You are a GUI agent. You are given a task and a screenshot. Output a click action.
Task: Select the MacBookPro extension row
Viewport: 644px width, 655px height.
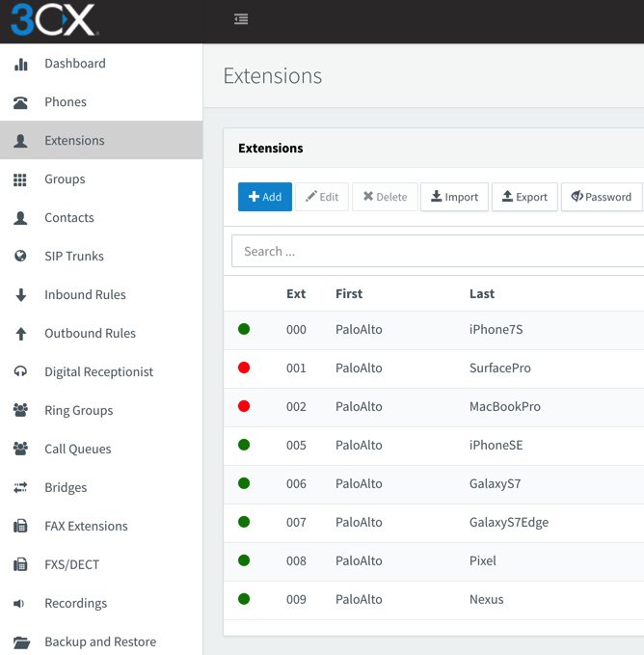[434, 407]
